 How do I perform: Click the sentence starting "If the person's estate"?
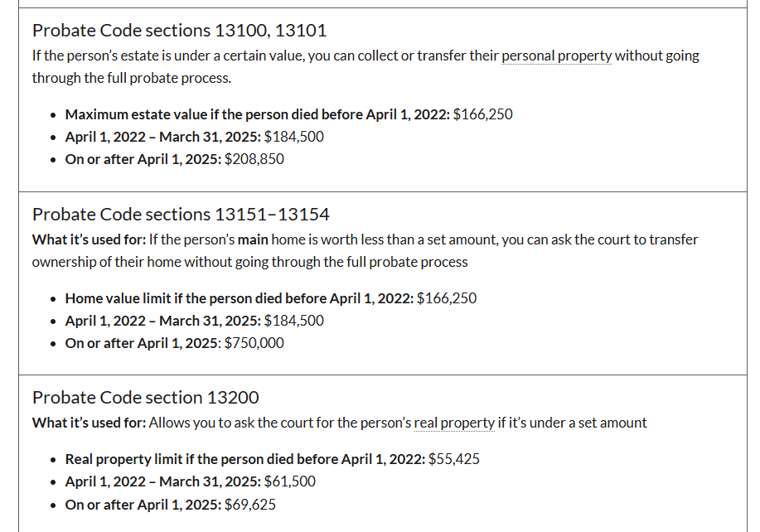(x=249, y=56)
